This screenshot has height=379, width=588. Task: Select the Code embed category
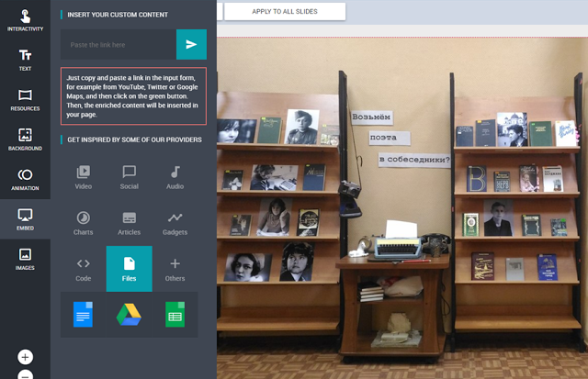(x=84, y=269)
